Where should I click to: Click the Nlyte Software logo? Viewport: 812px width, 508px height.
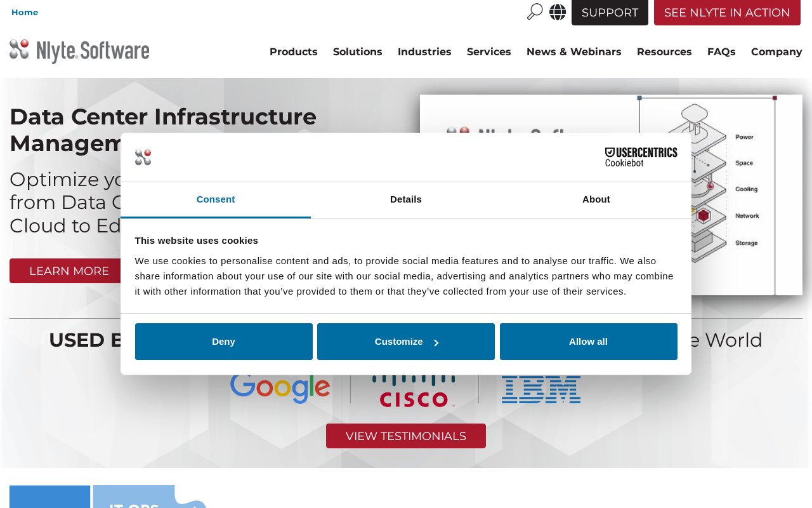(x=79, y=51)
